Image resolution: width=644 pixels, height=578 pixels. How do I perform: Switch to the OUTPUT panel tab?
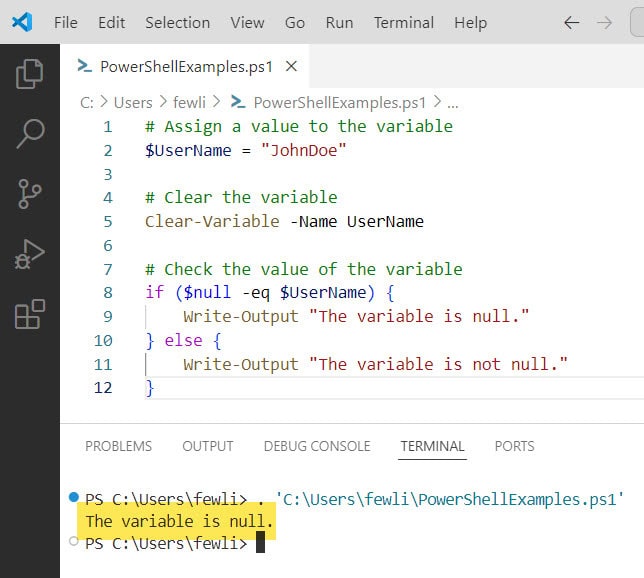click(208, 446)
